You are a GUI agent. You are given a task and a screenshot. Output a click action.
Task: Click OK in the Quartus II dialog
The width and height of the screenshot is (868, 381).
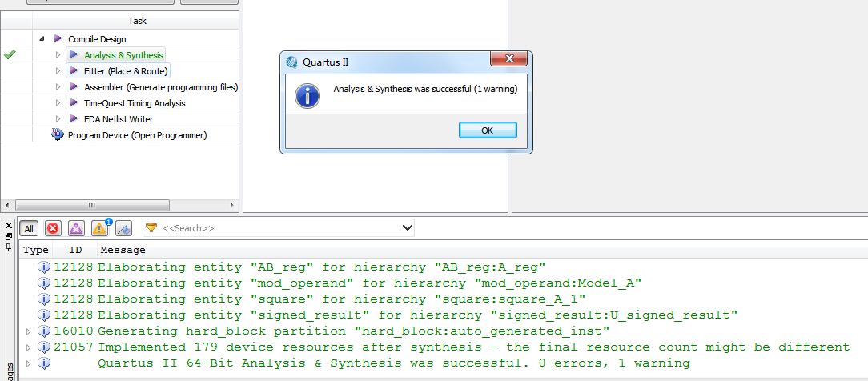pyautogui.click(x=488, y=130)
